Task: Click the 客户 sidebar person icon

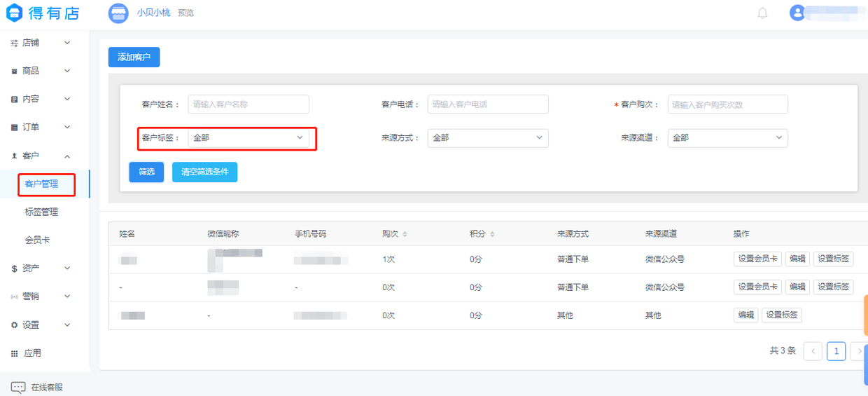Action: [14, 156]
